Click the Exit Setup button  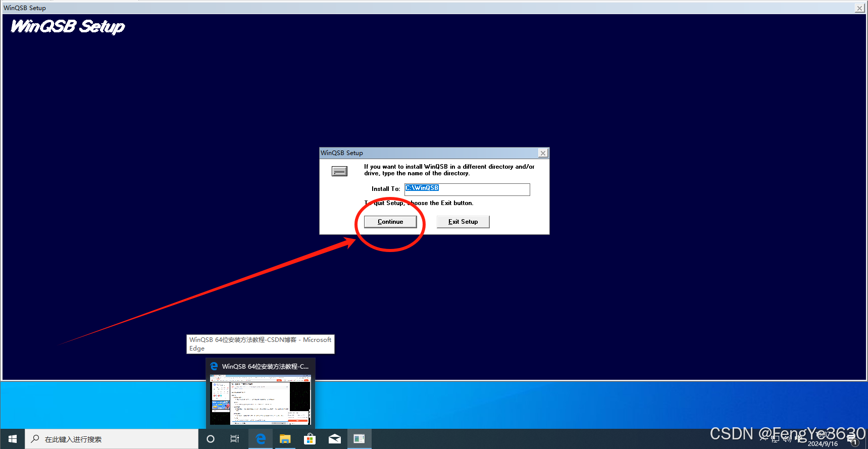(463, 222)
